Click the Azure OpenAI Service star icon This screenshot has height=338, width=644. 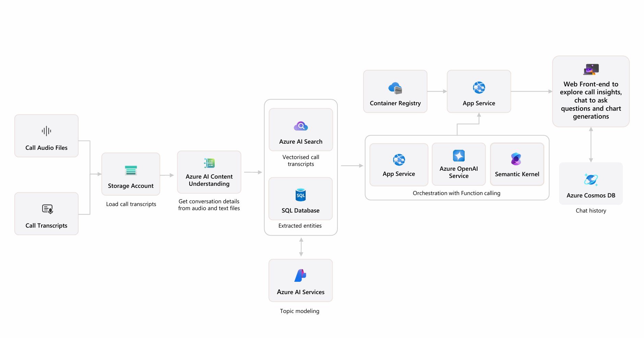point(458,155)
